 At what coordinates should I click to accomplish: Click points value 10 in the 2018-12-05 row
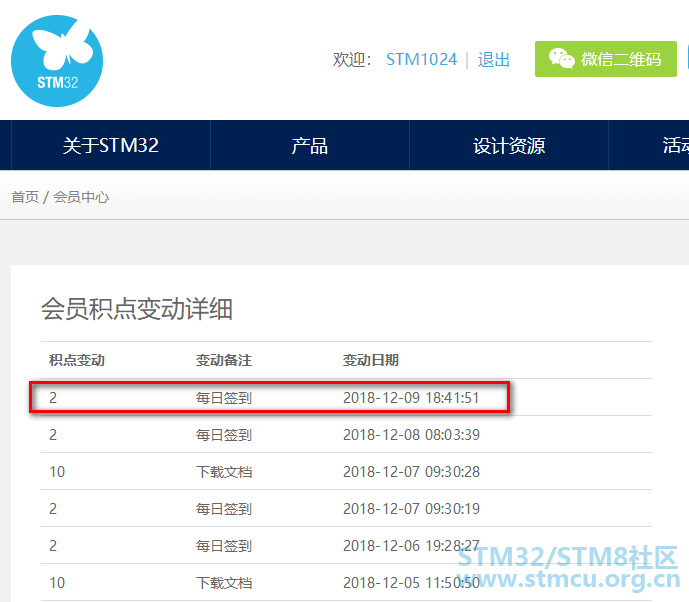click(x=57, y=582)
